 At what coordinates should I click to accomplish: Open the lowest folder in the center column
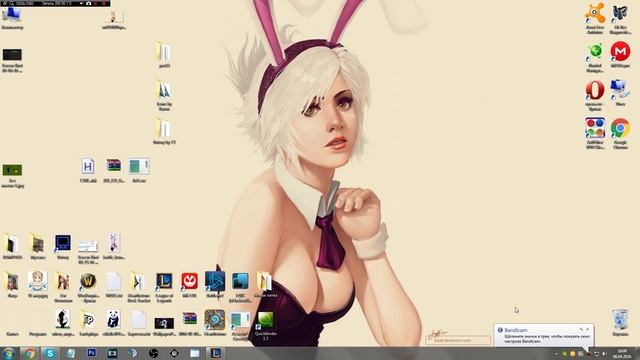click(164, 131)
